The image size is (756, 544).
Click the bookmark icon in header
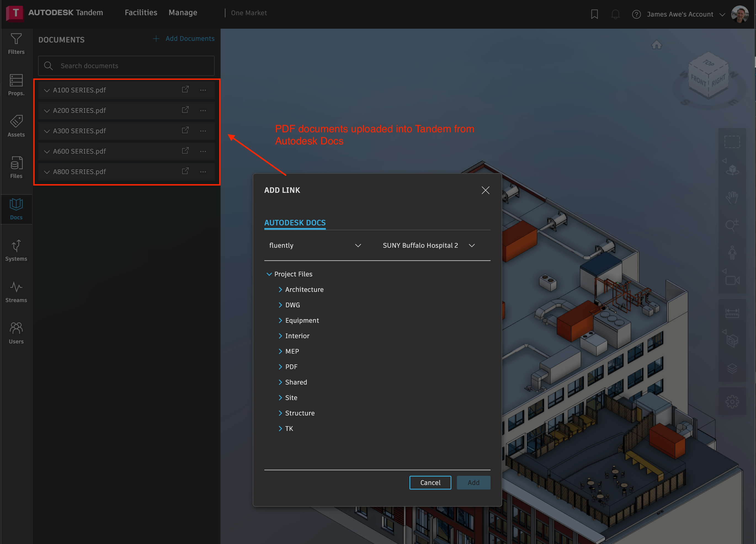[594, 14]
